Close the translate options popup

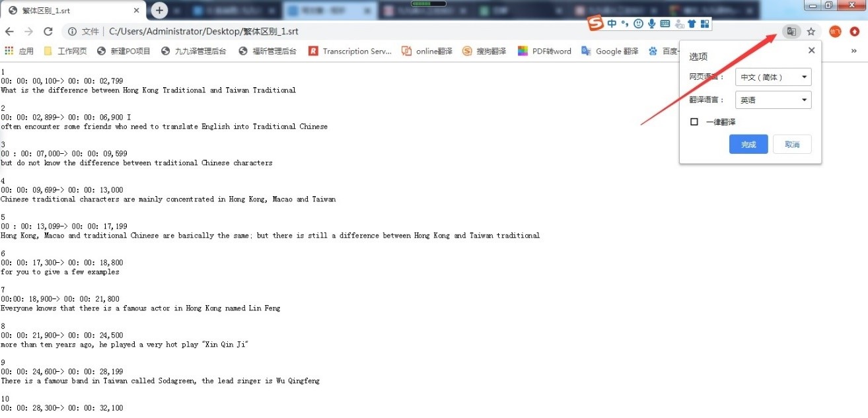811,51
